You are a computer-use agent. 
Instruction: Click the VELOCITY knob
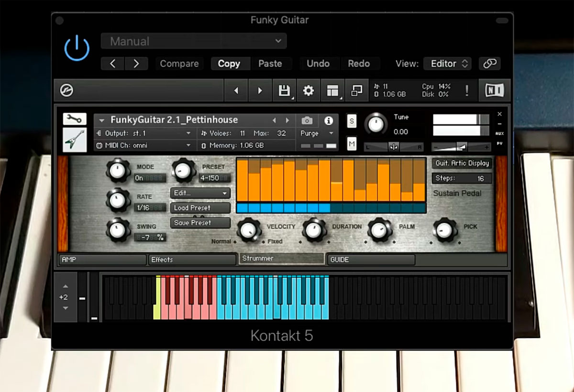click(x=248, y=230)
